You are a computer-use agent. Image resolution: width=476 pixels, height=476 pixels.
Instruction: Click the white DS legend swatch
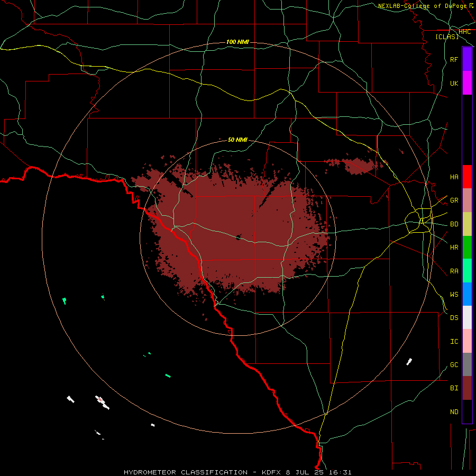(467, 317)
